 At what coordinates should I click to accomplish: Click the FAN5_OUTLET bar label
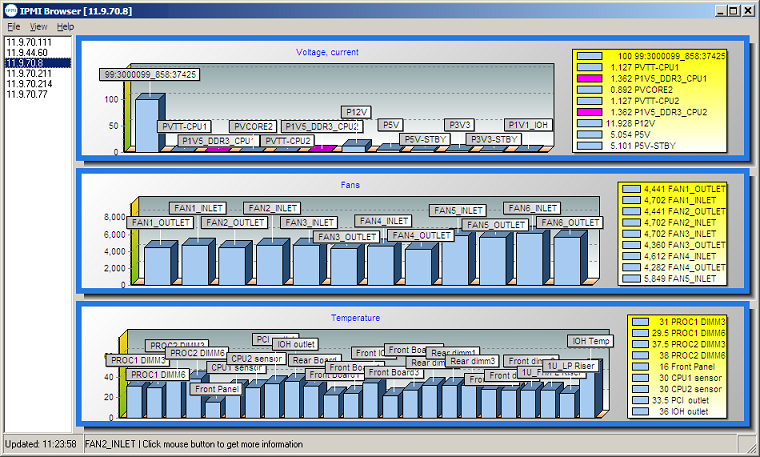click(x=495, y=225)
